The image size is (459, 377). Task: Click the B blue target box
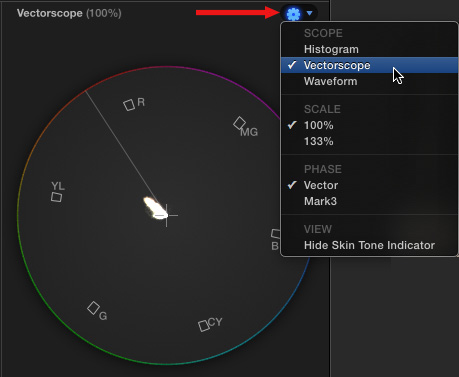(275, 234)
